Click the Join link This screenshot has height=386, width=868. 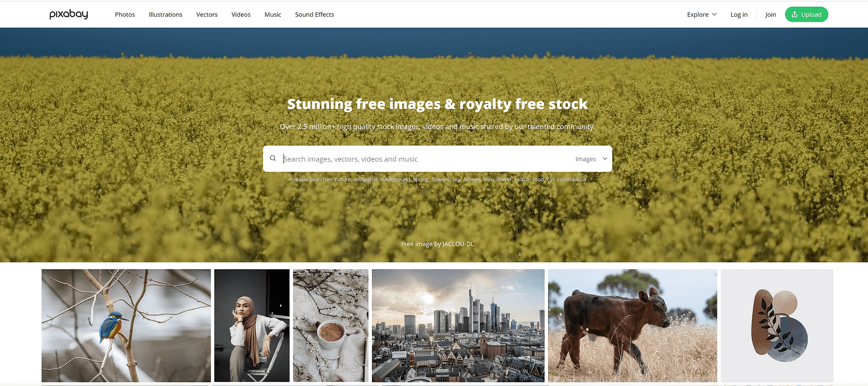click(x=771, y=14)
